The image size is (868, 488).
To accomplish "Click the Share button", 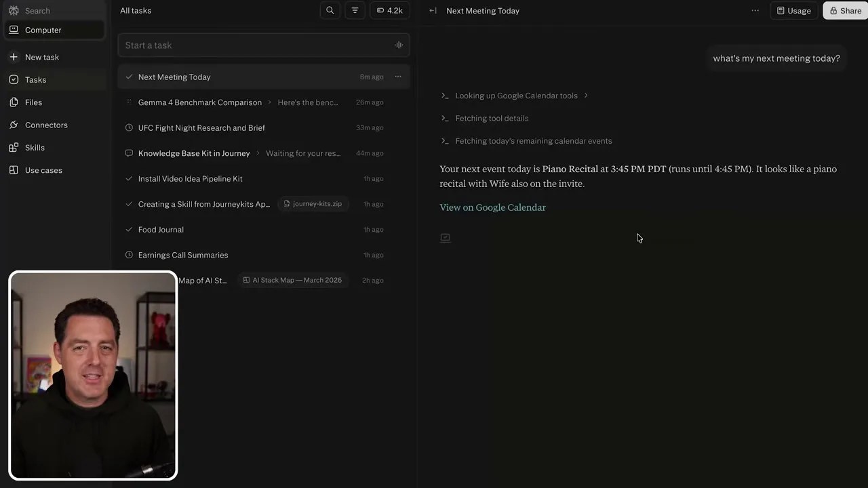I will tap(846, 11).
